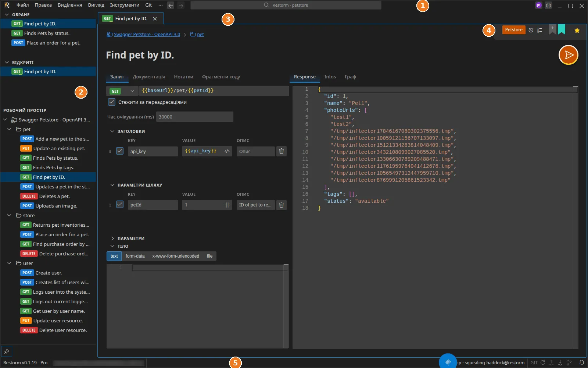Go forward with the right arrow
Image resolution: width=588 pixels, height=368 pixels.
click(181, 6)
